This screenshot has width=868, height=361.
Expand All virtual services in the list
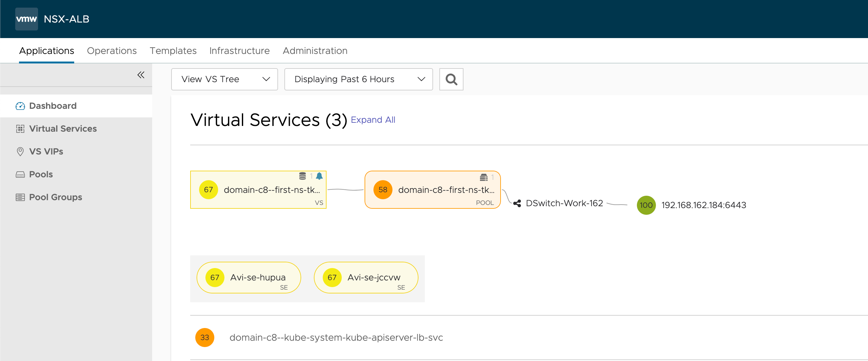[x=374, y=119]
